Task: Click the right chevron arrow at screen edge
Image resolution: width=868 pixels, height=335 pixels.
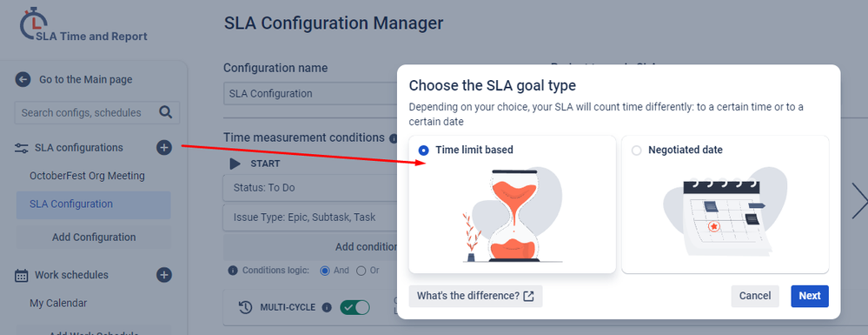Action: click(x=859, y=201)
